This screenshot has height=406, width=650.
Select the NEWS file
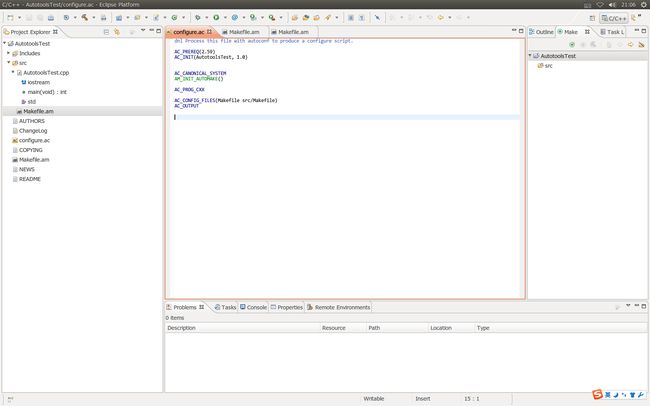pyautogui.click(x=27, y=169)
